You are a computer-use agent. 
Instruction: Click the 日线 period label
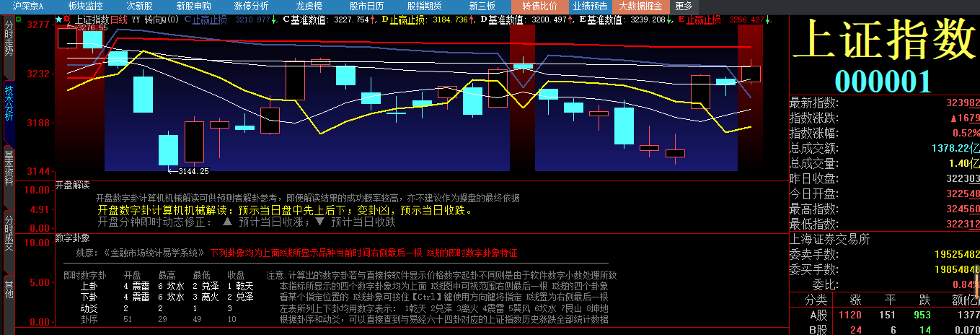[x=118, y=19]
